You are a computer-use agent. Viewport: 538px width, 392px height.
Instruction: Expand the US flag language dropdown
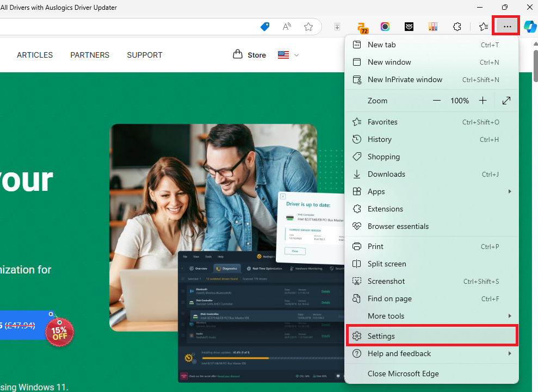[x=288, y=55]
